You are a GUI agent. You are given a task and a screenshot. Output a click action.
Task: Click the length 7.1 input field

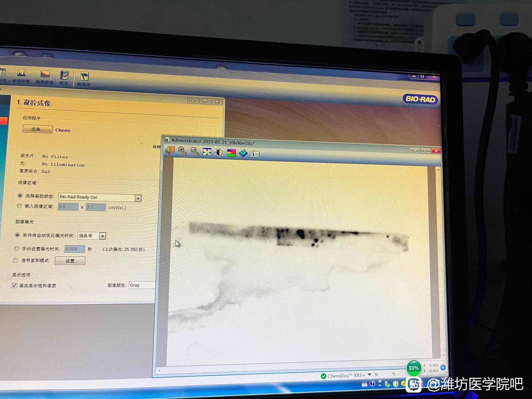[x=96, y=207]
